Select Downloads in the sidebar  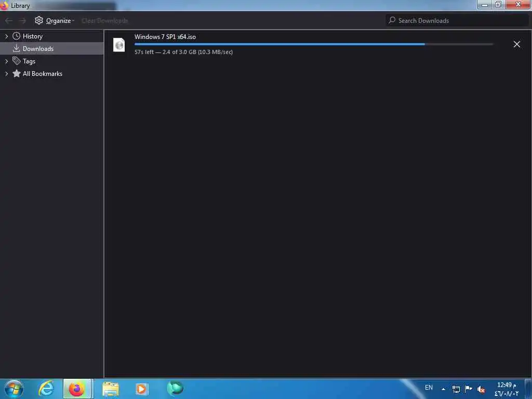pyautogui.click(x=52, y=48)
